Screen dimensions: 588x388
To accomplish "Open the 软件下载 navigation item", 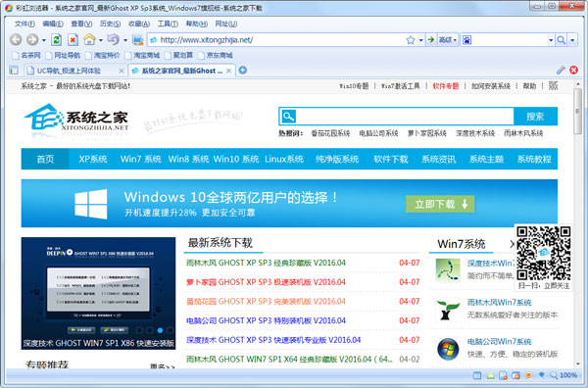I will tap(391, 159).
